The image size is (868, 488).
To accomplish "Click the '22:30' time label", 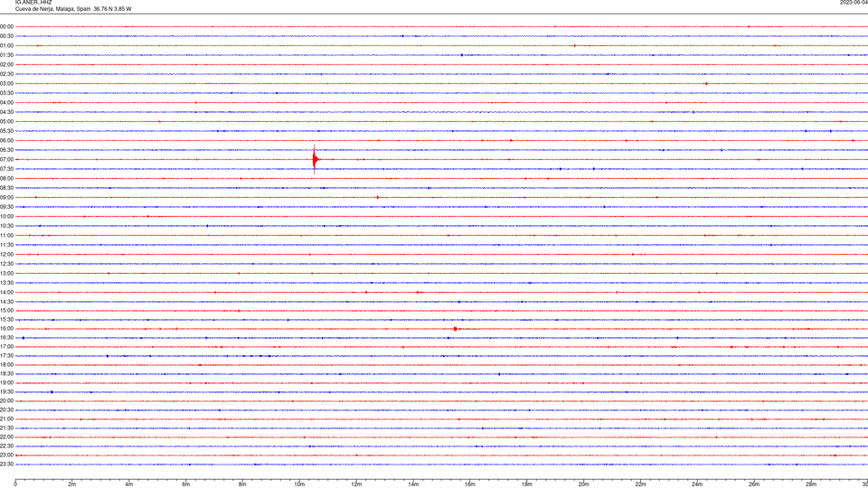I will (x=6, y=446).
